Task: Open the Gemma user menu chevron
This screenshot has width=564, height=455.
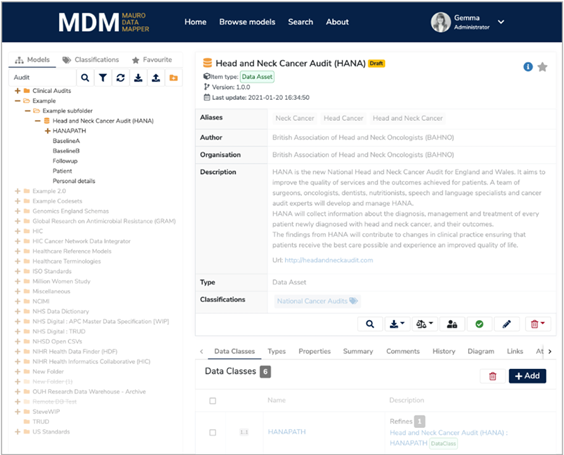Action: click(x=501, y=22)
